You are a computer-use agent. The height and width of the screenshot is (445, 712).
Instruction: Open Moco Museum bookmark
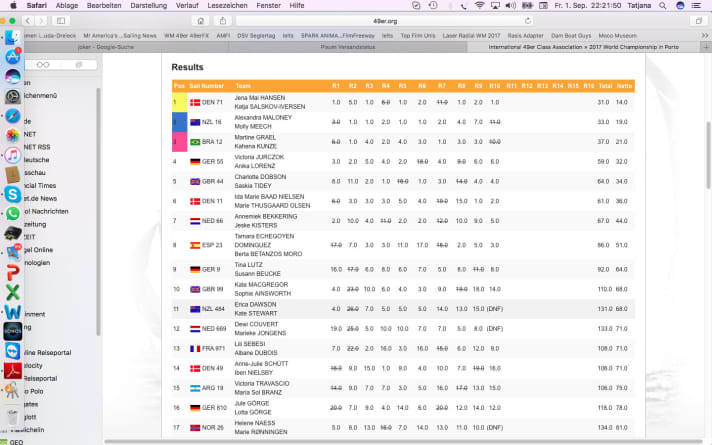click(x=618, y=35)
